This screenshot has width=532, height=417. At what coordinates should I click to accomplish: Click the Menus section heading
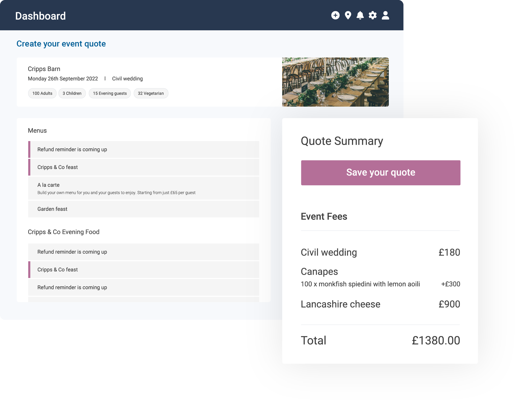tap(37, 131)
